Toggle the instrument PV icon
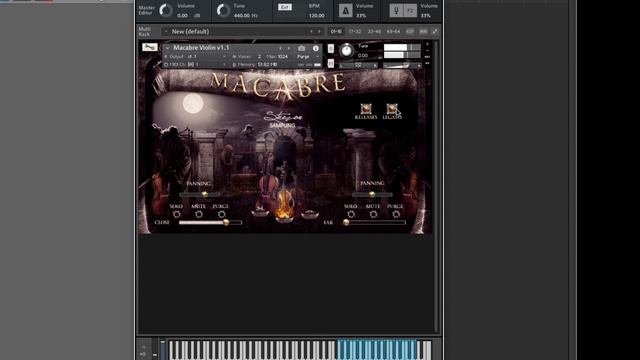 coord(427,63)
